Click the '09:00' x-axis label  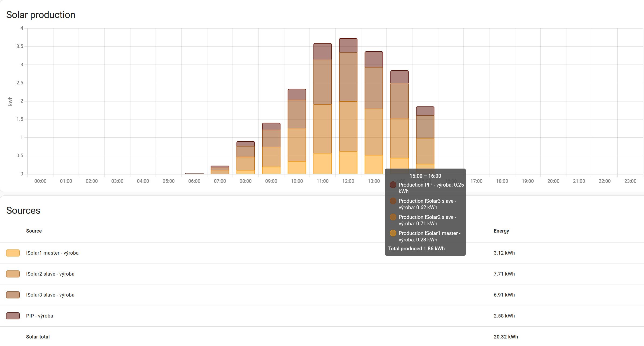(x=271, y=181)
